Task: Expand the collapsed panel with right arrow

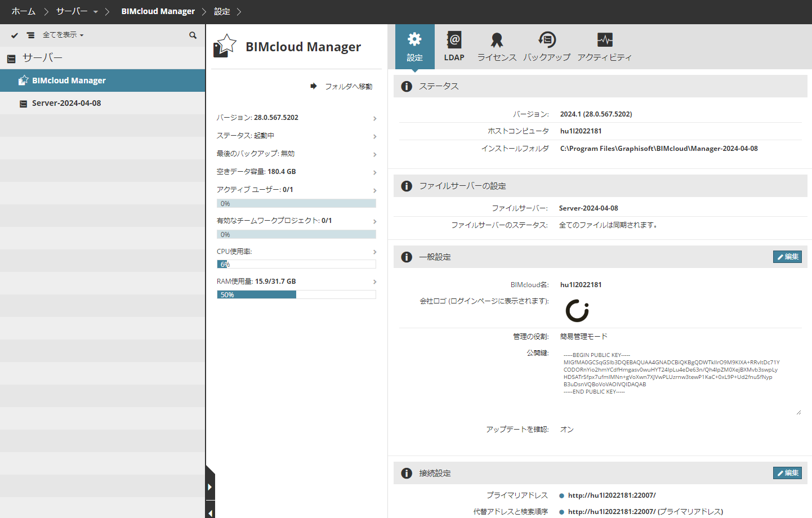Action: point(210,487)
